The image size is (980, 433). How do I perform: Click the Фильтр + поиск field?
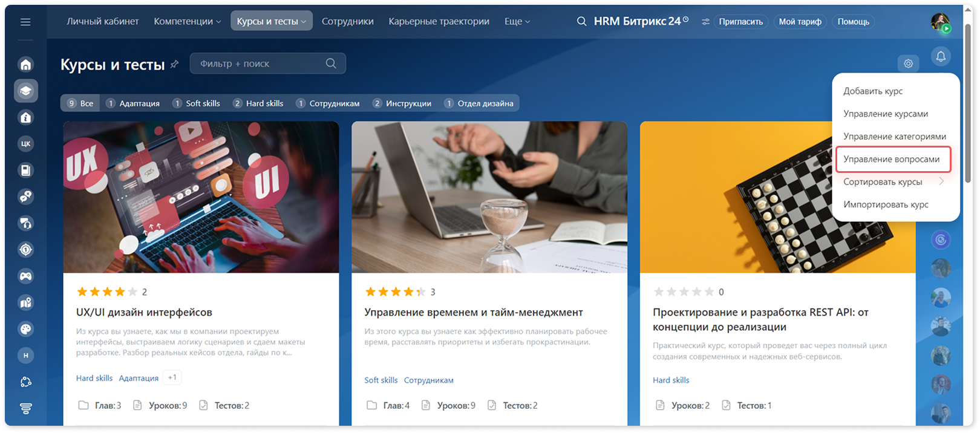click(267, 63)
